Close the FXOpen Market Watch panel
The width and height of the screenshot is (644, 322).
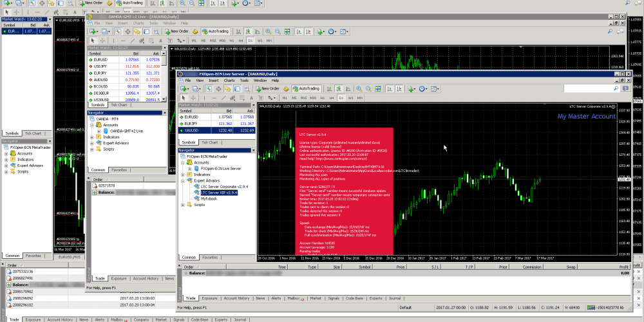click(253, 105)
